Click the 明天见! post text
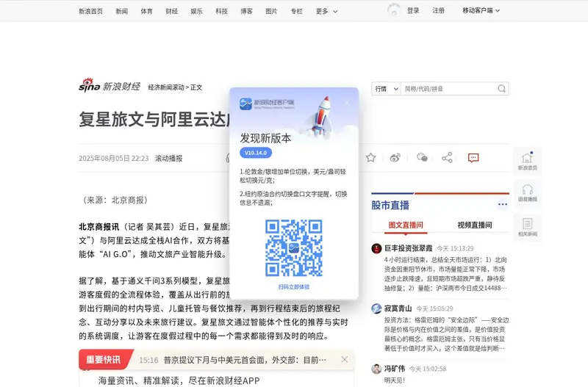This screenshot has height=387, width=588. point(395,380)
